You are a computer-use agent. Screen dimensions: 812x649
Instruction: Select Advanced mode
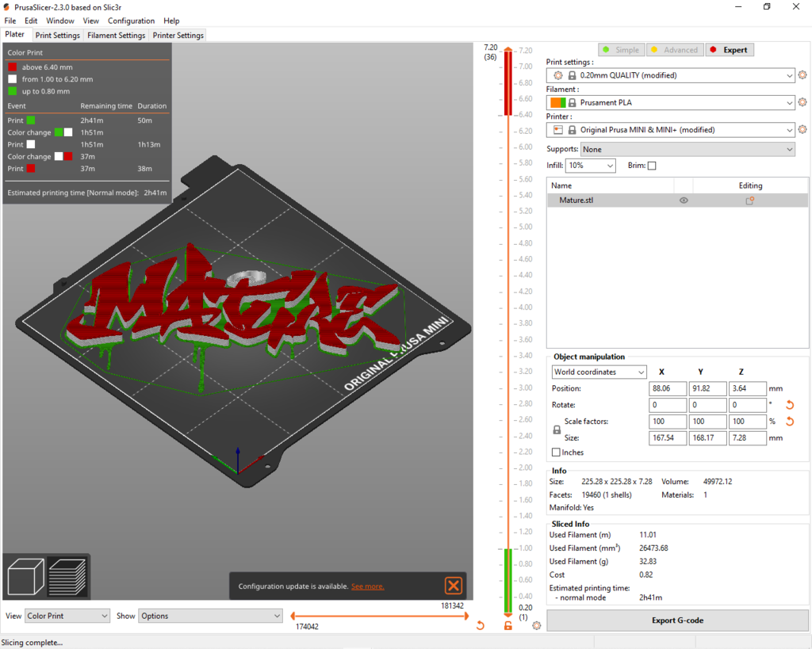(675, 50)
